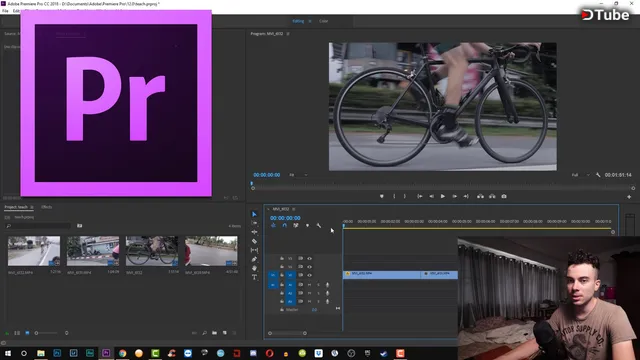
Task: Select the MVI_4032 timeline sequence tab
Action: pos(281,209)
